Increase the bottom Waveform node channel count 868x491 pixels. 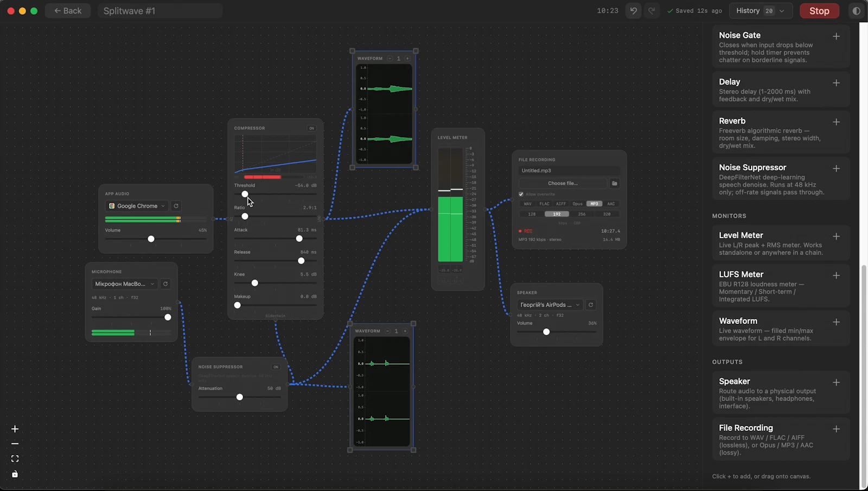405,331
